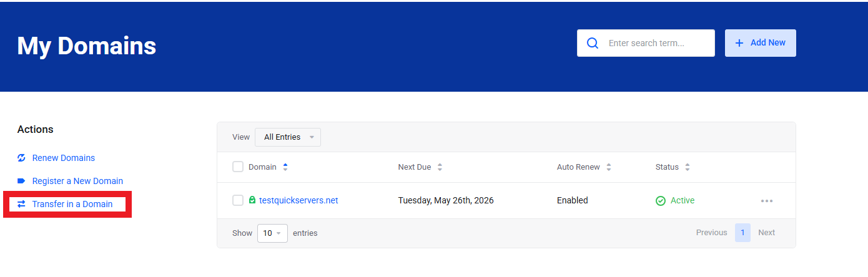Image resolution: width=868 pixels, height=277 pixels.
Task: Open the testquickservers.net domain link
Action: click(x=298, y=200)
